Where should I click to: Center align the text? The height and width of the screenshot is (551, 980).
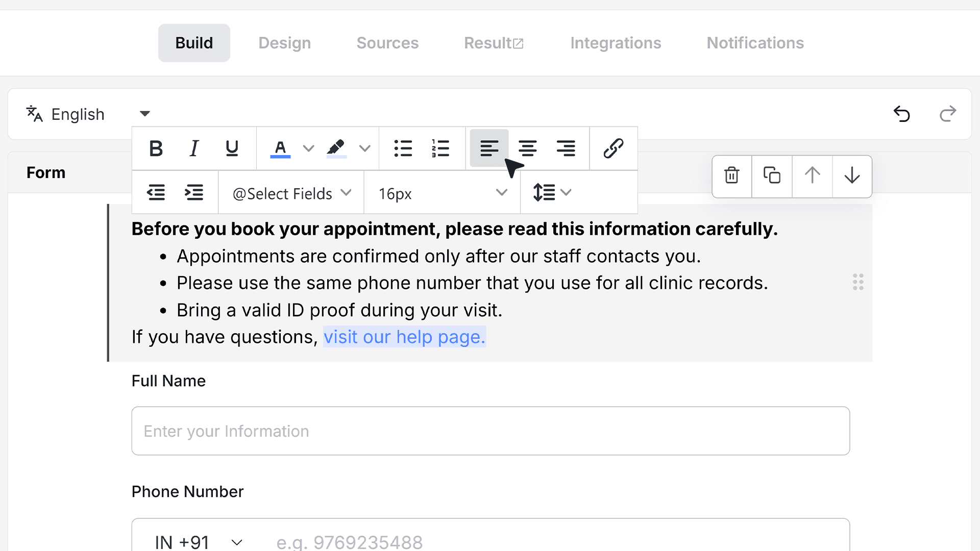coord(527,148)
